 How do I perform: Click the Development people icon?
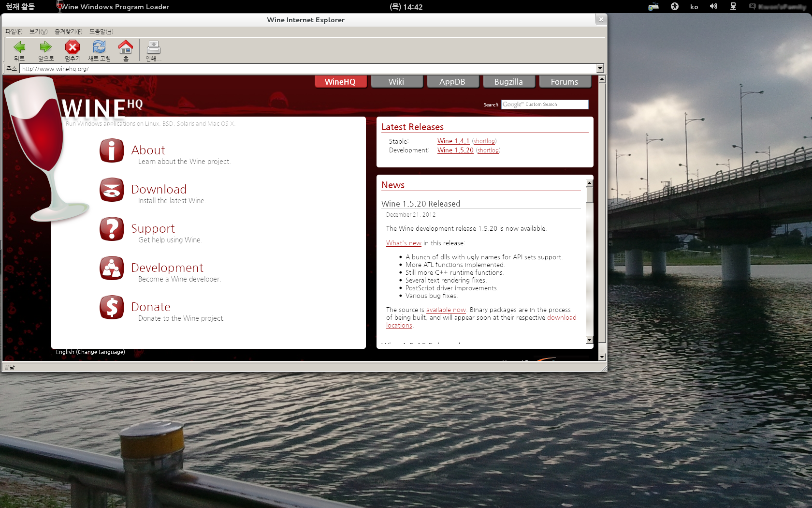pos(112,268)
